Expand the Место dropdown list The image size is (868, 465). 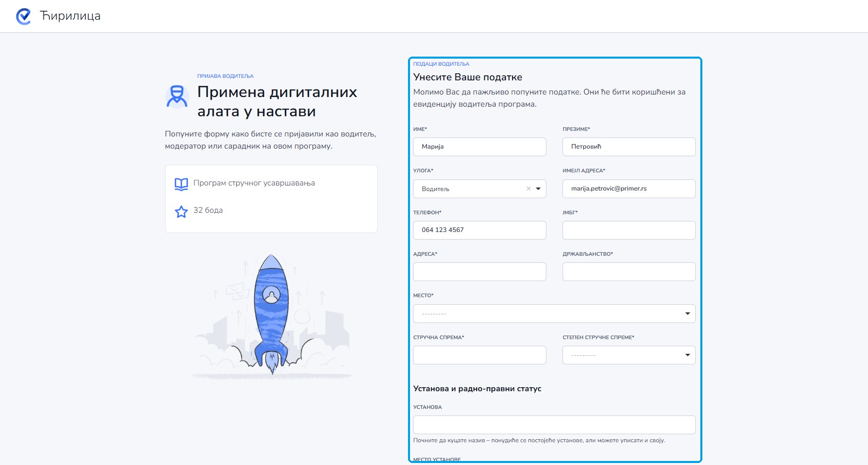pos(554,313)
